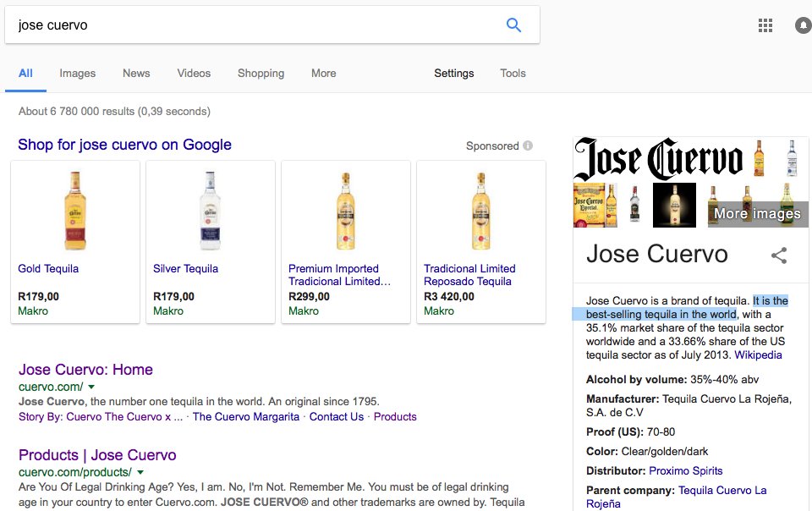Click the cuervo.com/ green URL text
The height and width of the screenshot is (511, 812).
[x=51, y=387]
